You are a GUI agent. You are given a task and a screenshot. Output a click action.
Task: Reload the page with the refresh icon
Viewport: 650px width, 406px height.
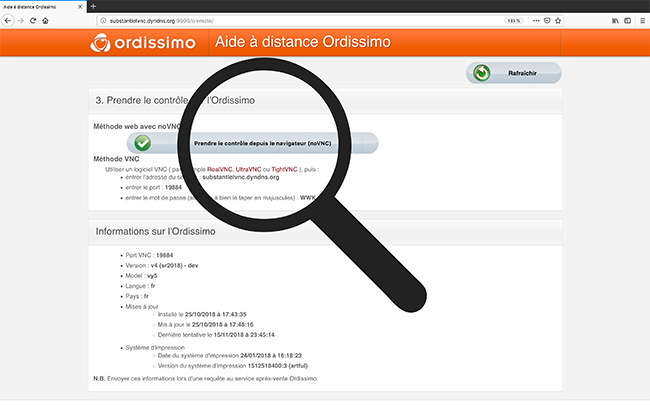pyautogui.click(x=33, y=21)
